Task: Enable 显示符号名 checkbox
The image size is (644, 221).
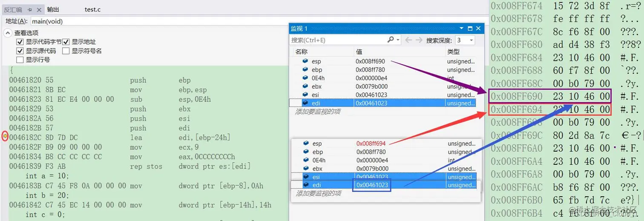Action: pyautogui.click(x=66, y=51)
